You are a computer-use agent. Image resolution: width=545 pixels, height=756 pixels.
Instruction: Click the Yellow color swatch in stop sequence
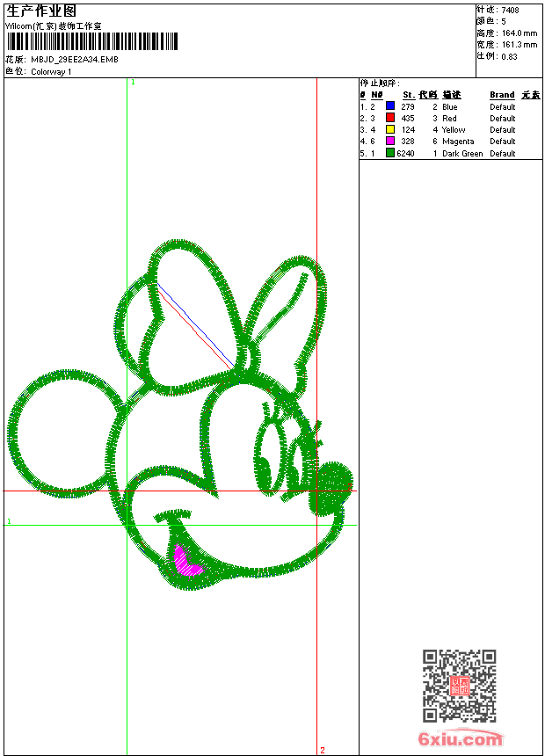pos(390,129)
